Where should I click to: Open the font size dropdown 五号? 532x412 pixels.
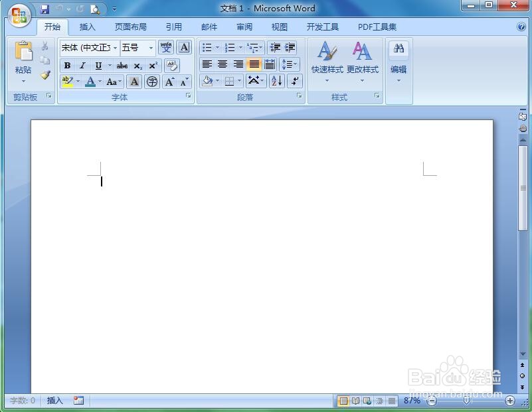(151, 48)
